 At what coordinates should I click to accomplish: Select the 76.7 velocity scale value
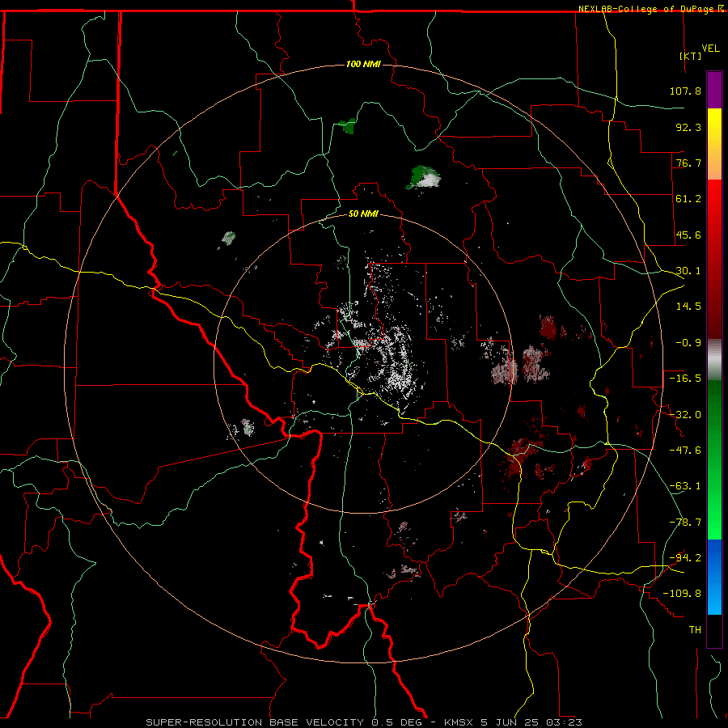(688, 163)
